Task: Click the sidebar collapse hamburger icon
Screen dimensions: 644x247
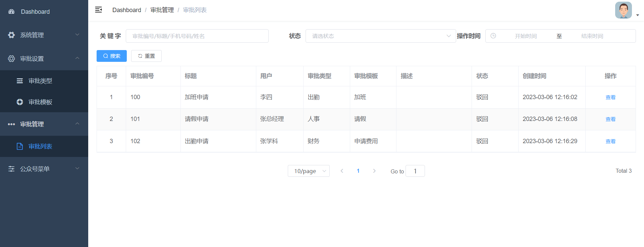Action: [98, 10]
